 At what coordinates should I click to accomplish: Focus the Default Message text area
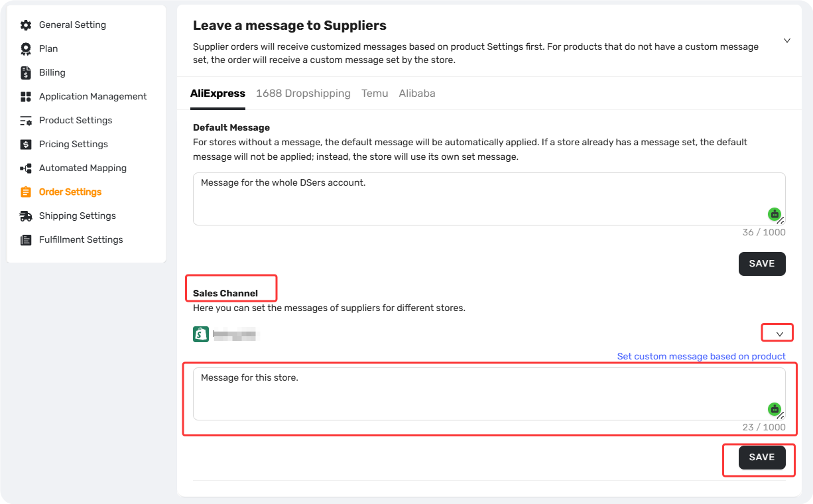(x=489, y=199)
